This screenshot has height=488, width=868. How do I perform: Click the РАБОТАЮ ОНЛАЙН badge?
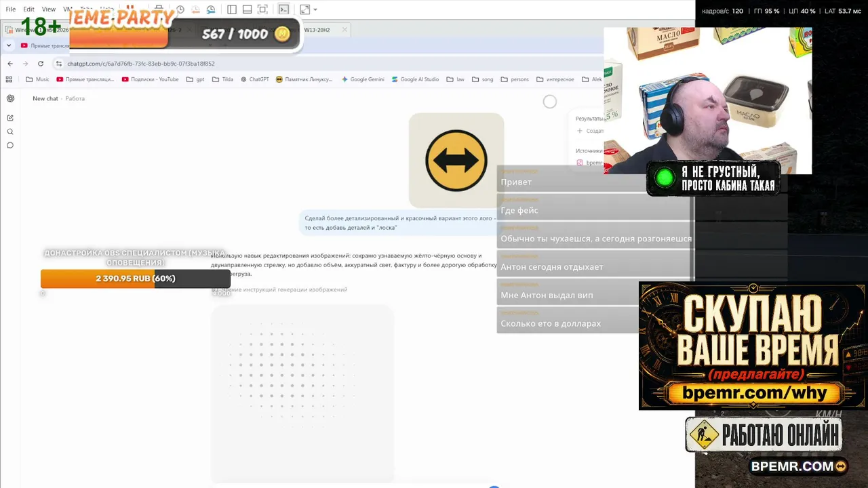tap(764, 434)
